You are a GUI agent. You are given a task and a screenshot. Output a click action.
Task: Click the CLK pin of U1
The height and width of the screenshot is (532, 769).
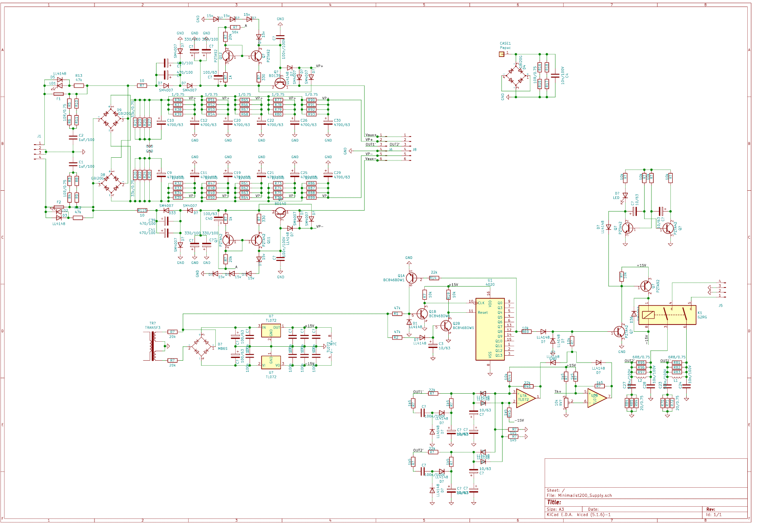[x=479, y=303]
